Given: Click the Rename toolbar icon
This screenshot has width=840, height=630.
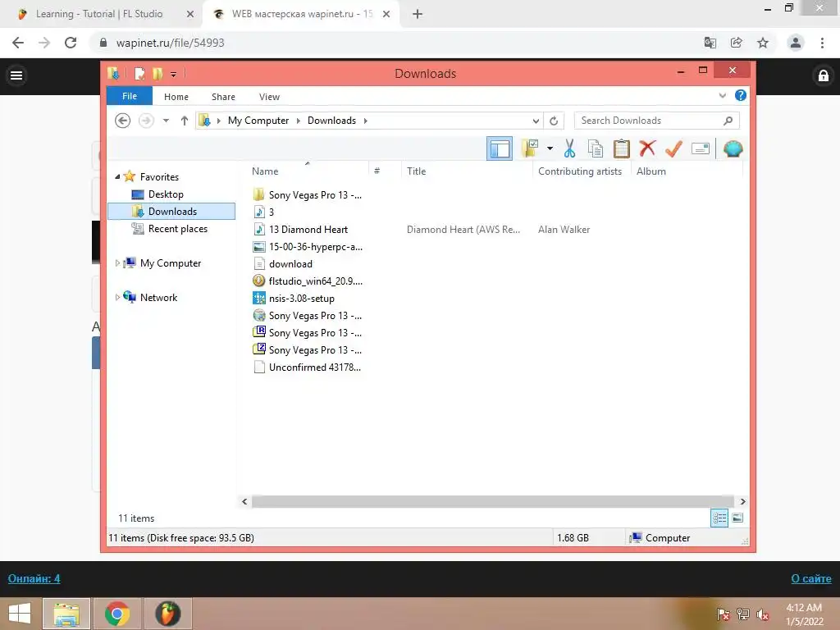Looking at the screenshot, I should pyautogui.click(x=701, y=148).
